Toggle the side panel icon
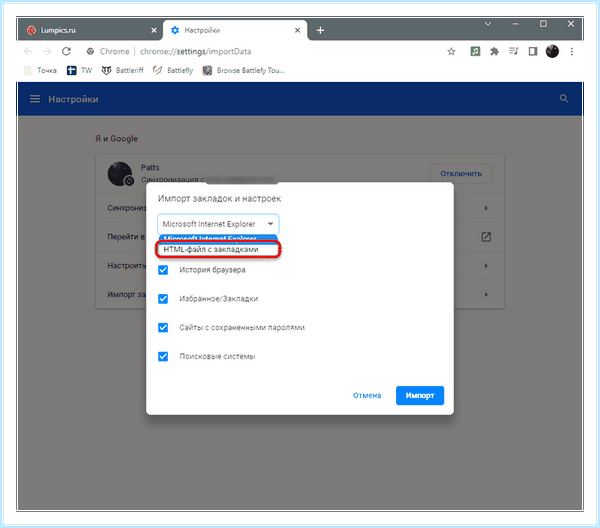 pos(533,51)
